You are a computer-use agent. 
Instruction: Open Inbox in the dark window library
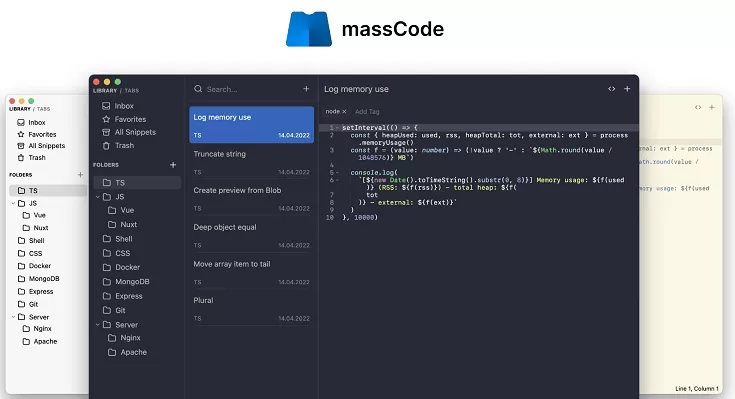pos(124,106)
